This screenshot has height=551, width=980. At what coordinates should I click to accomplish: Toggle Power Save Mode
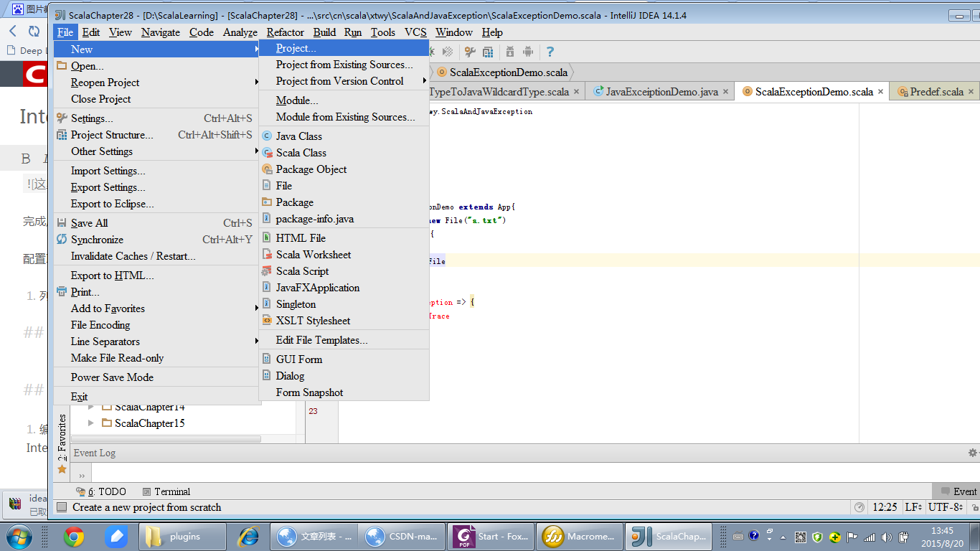click(x=156, y=377)
